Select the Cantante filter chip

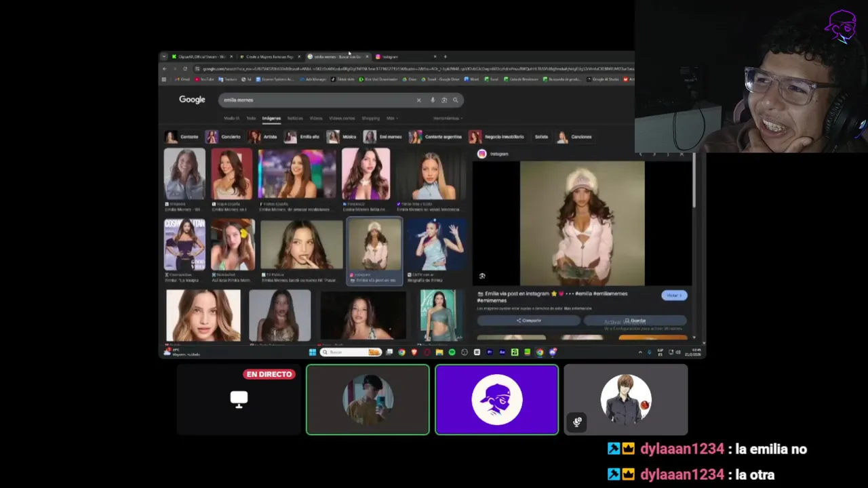[x=182, y=137]
